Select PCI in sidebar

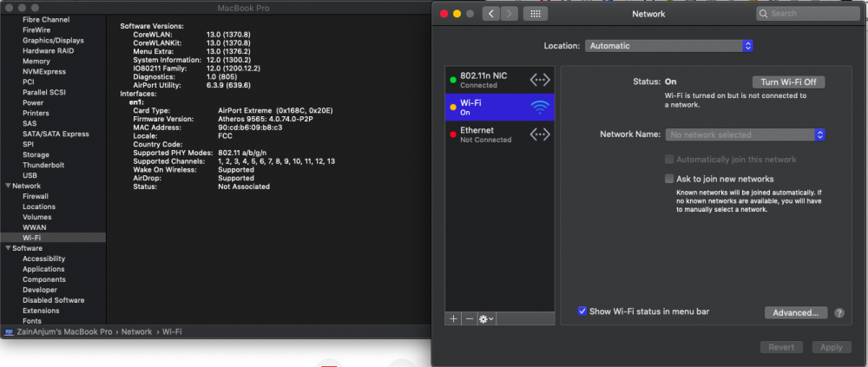29,82
